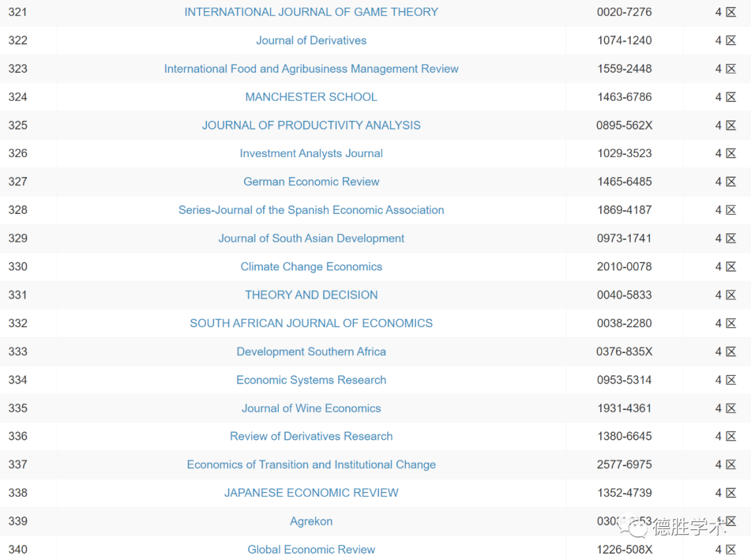Screen dimensions: 751x560
Task: Select row number 334
Action: coord(17,379)
